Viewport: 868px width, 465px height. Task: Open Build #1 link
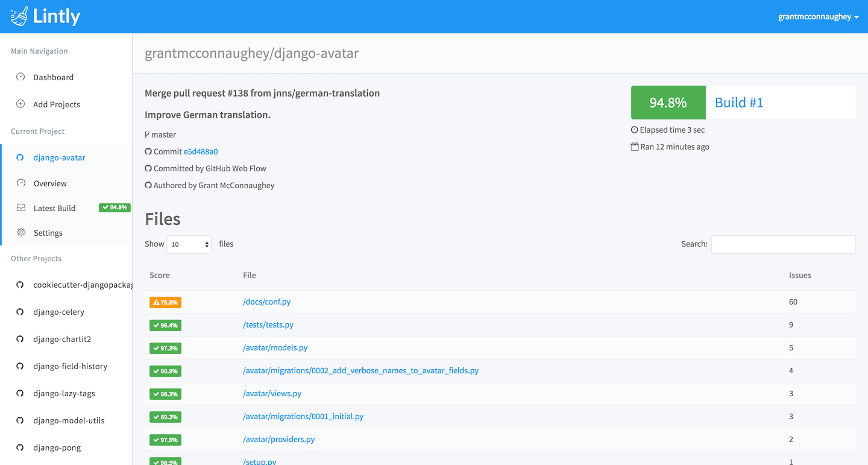click(x=739, y=103)
